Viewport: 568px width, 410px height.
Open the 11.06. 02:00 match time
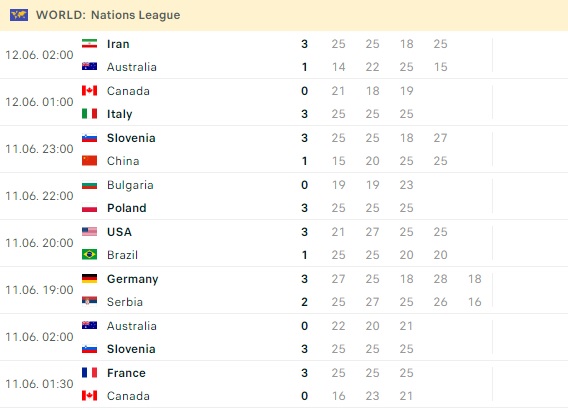pyautogui.click(x=39, y=337)
